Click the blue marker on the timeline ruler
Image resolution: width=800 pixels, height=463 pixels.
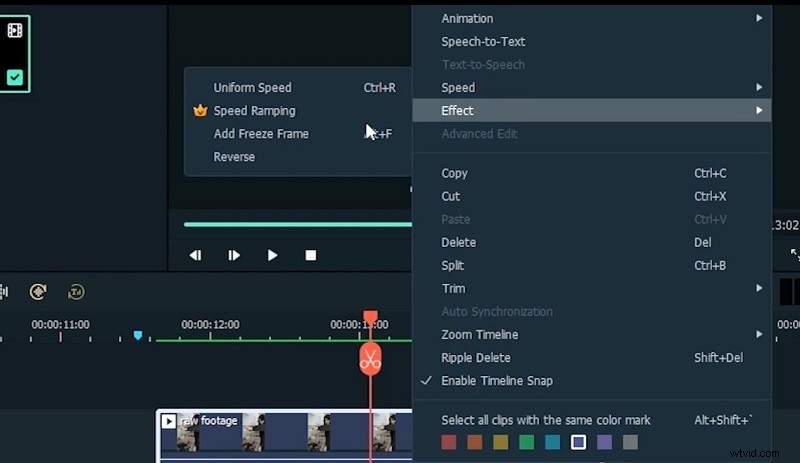138,335
